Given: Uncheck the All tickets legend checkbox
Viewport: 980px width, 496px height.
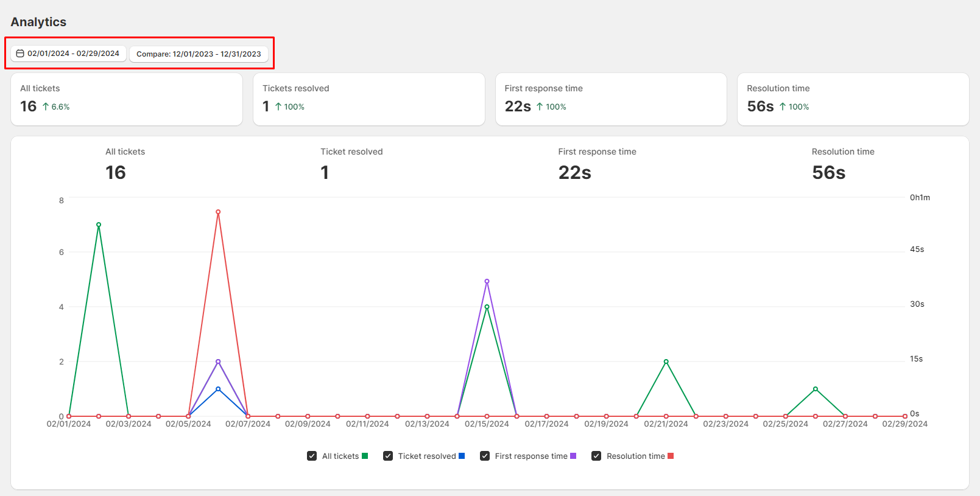Looking at the screenshot, I should [312, 456].
